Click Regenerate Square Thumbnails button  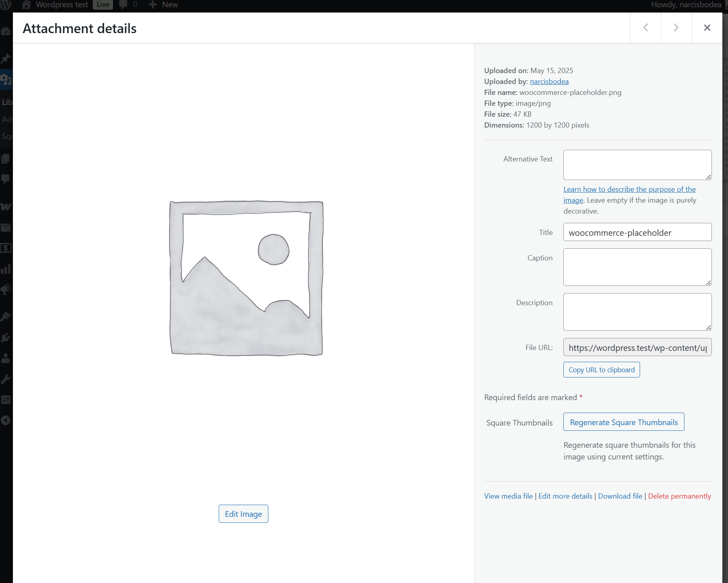tap(624, 422)
